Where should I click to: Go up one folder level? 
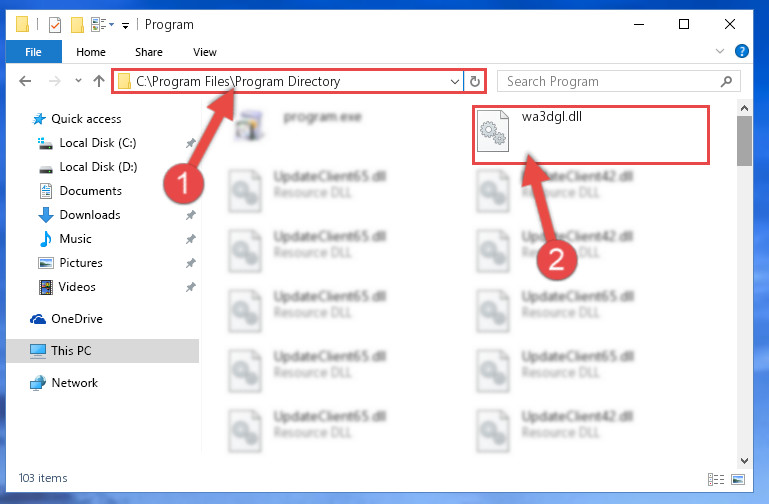[x=99, y=81]
